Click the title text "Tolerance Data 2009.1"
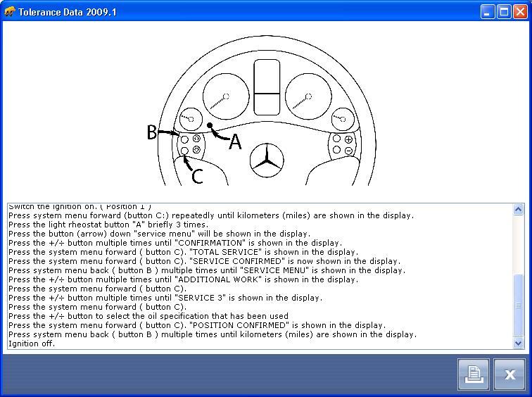 (67, 12)
